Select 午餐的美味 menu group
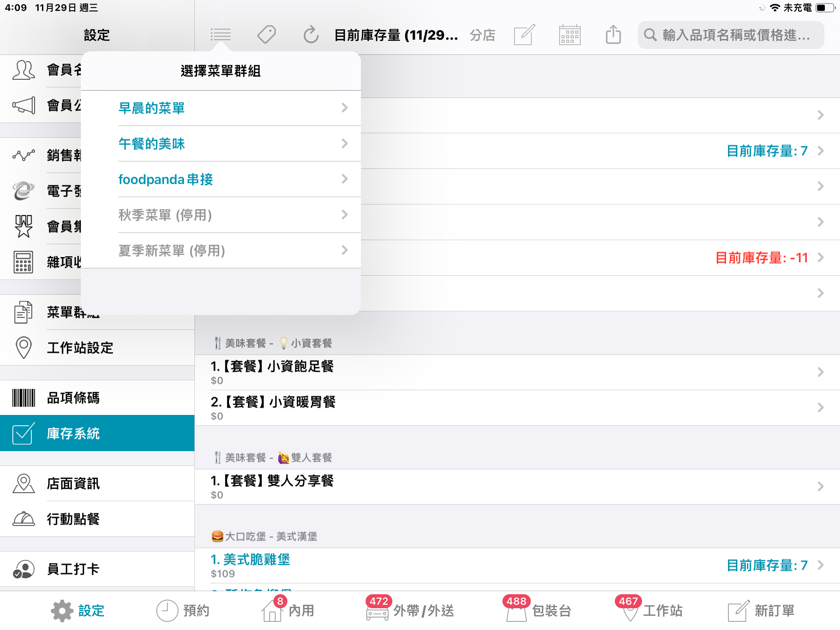The image size is (840, 630). tap(220, 143)
